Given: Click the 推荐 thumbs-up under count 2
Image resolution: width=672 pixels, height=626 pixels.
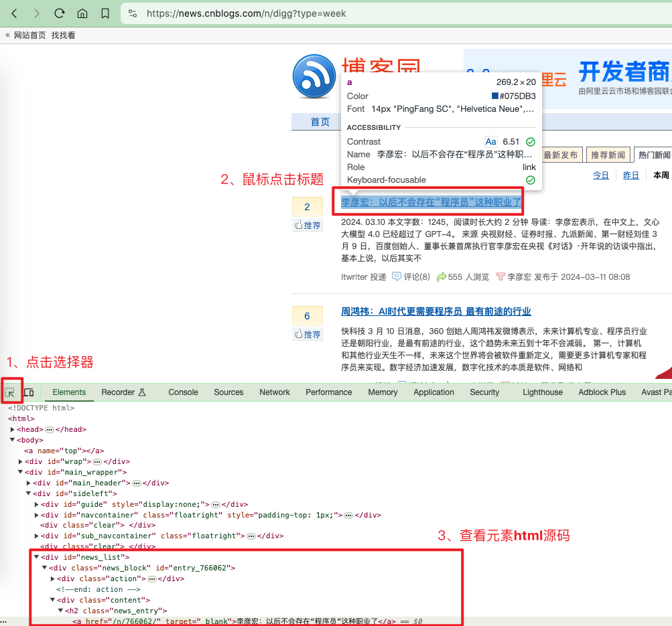Looking at the screenshot, I should tap(308, 225).
